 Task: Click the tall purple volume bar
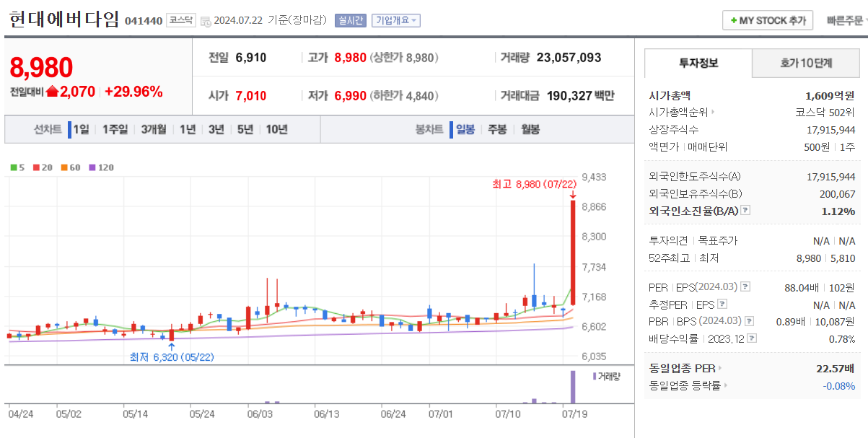click(573, 387)
